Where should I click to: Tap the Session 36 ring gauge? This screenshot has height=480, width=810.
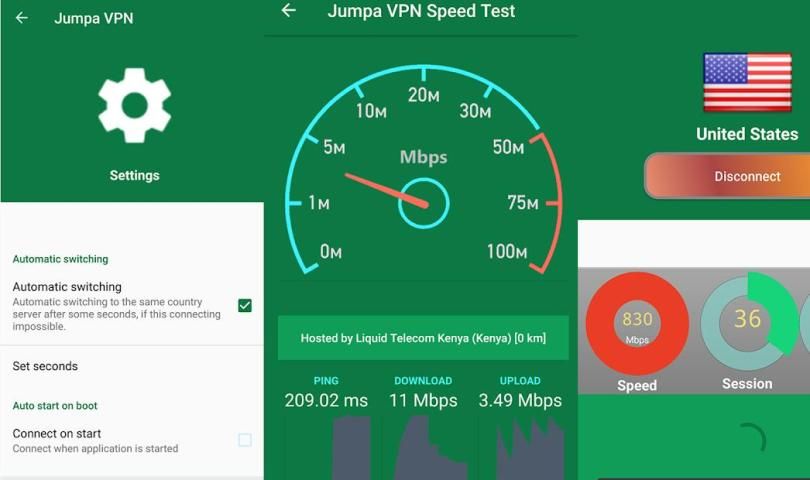pyautogui.click(x=747, y=322)
